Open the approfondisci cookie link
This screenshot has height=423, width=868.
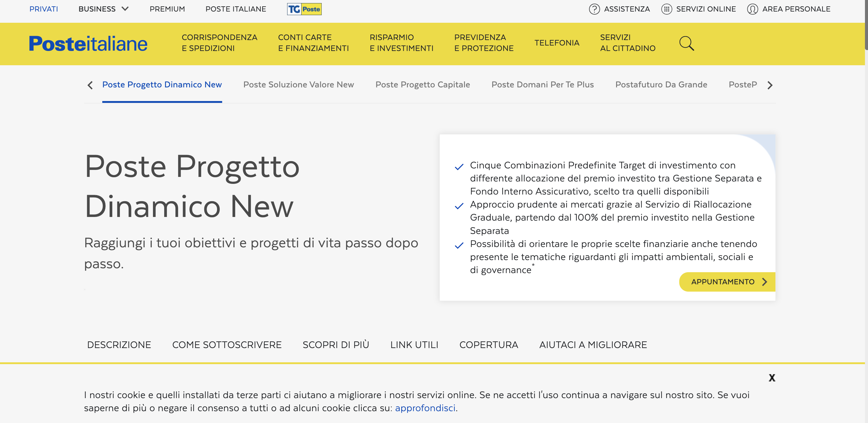pos(425,408)
